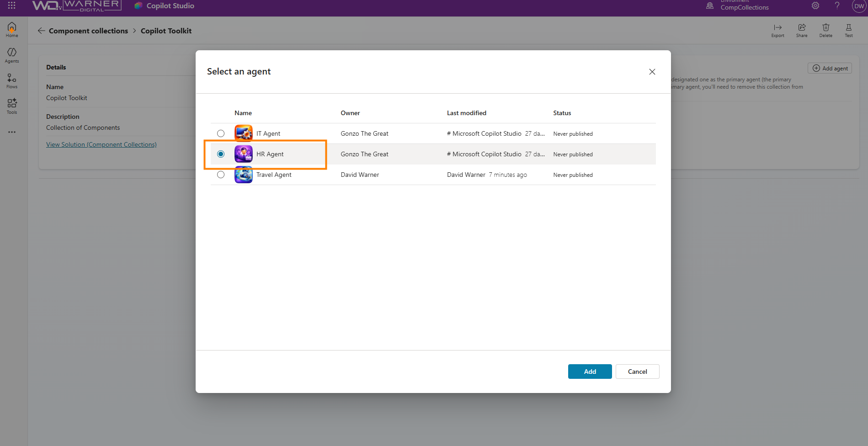The height and width of the screenshot is (446, 868).
Task: Open the app launcher waffle icon
Action: [12, 5]
